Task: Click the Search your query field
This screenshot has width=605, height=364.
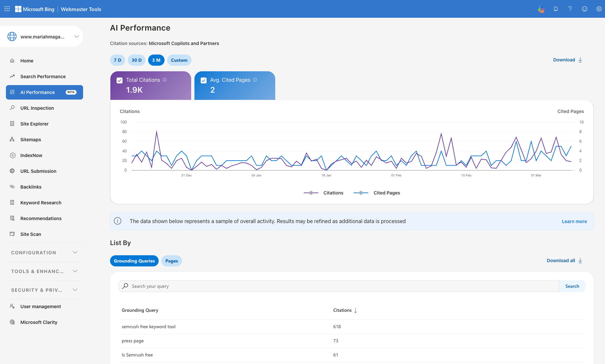Action: [x=338, y=286]
